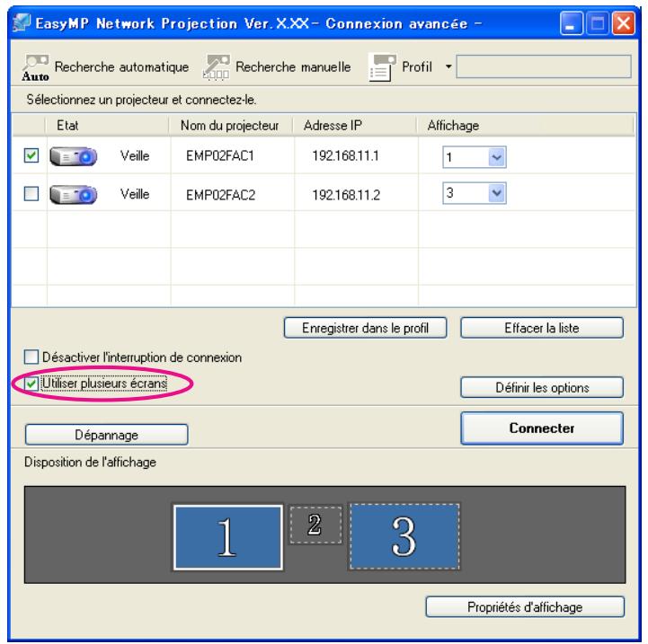Start Recherche automatique
The width and height of the screenshot is (648, 644).
[121, 67]
